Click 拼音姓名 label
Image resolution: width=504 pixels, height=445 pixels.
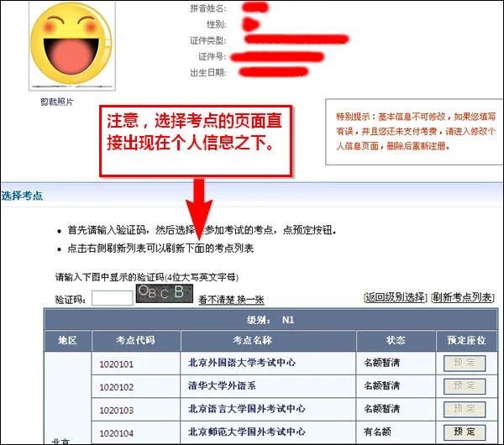[208, 8]
